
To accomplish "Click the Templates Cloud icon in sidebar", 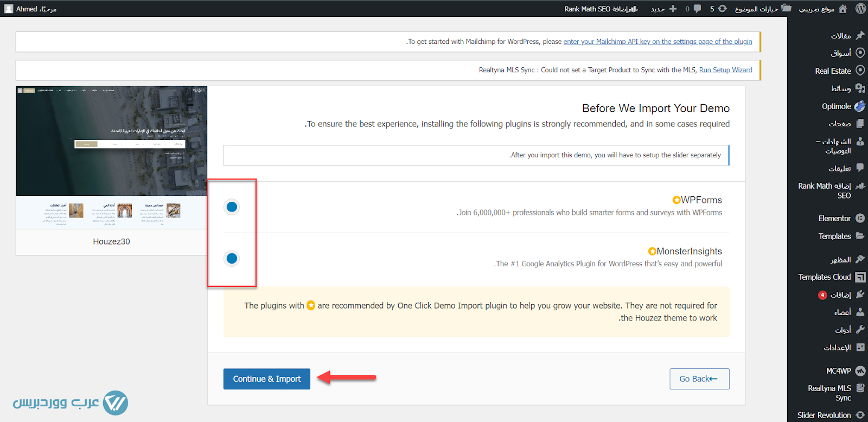I will [860, 277].
